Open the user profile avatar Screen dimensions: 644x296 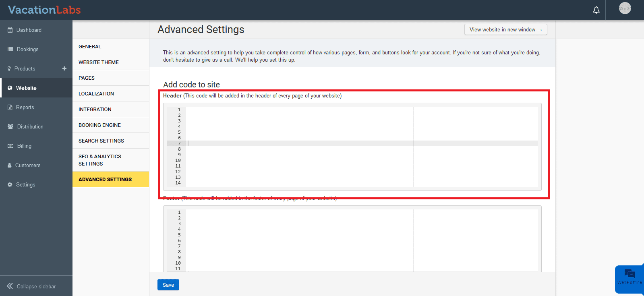(625, 8)
